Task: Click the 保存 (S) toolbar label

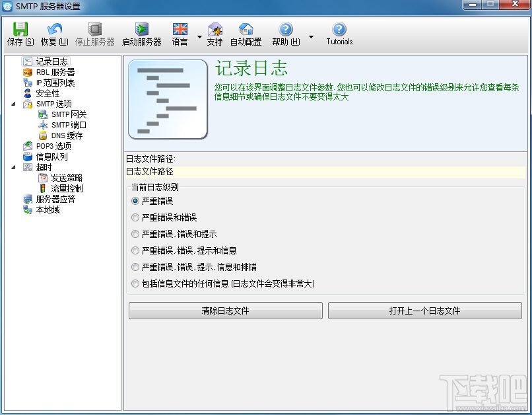Action: [x=20, y=42]
